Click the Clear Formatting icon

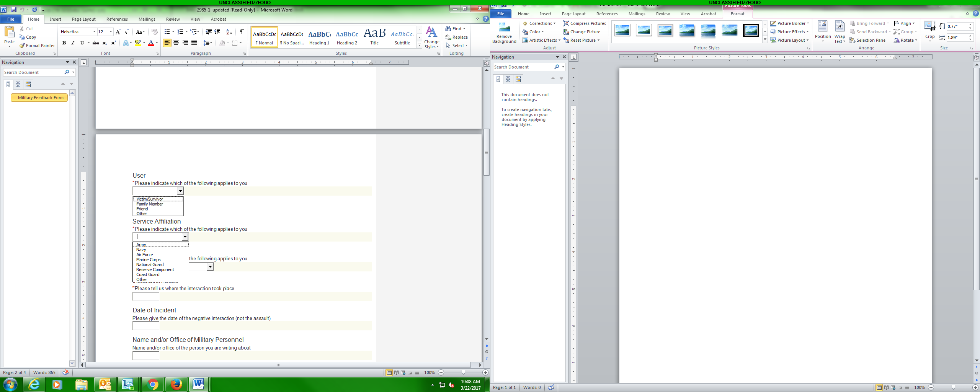pos(155,32)
